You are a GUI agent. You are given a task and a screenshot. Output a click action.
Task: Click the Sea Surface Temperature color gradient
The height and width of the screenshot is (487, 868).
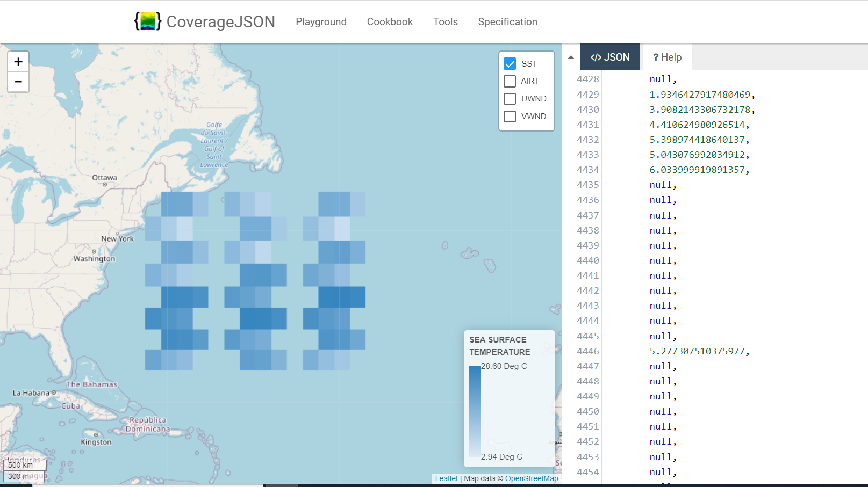(475, 411)
